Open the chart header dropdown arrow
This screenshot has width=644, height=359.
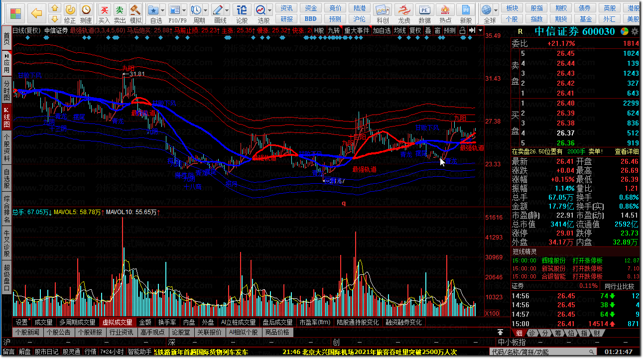pyautogui.click(x=480, y=30)
